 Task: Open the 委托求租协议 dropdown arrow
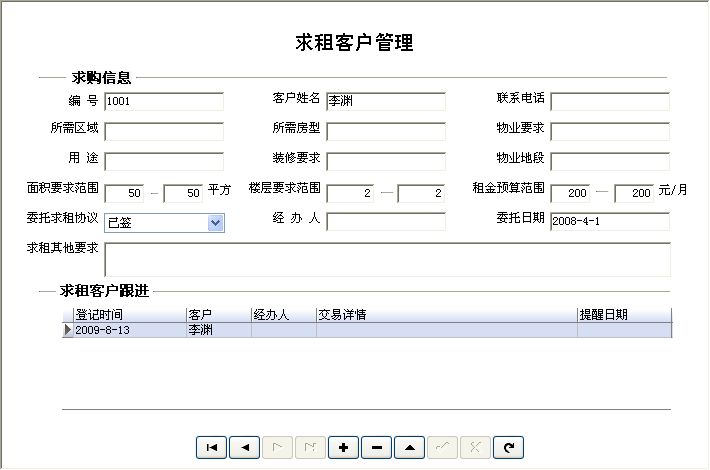point(216,223)
